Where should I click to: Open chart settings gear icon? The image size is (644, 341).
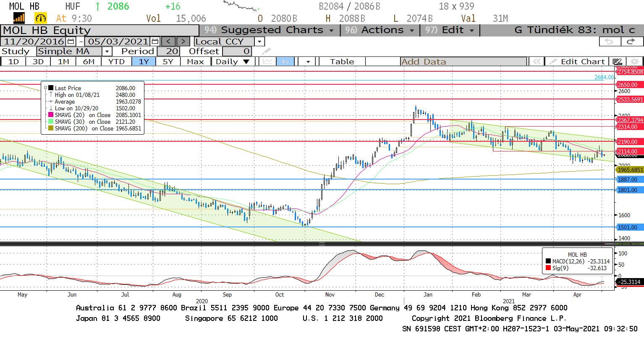(635, 62)
